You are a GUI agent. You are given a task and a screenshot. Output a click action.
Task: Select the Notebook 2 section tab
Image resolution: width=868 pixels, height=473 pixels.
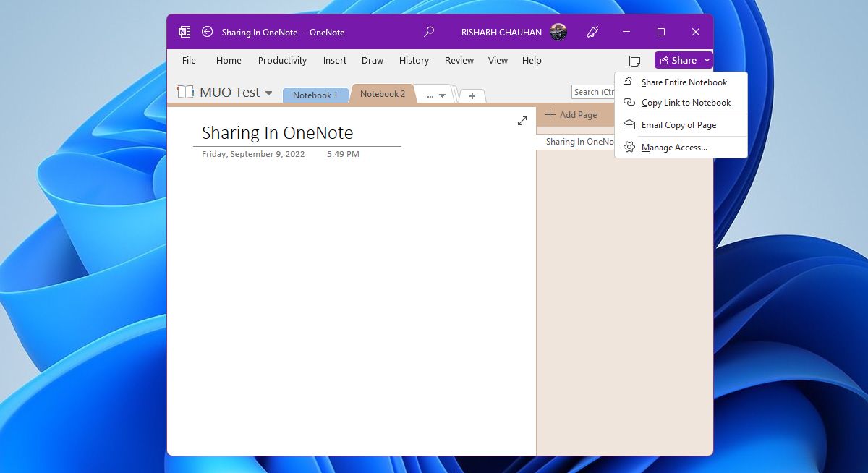click(383, 93)
